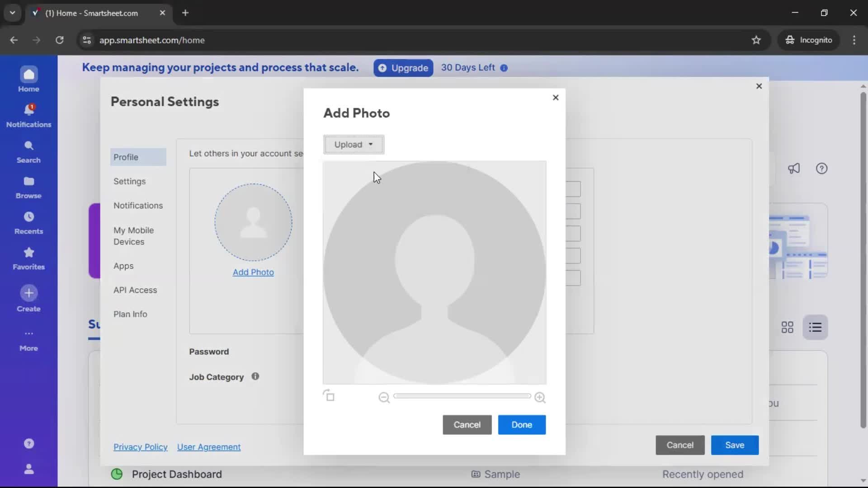The width and height of the screenshot is (868, 488).
Task: Open the Home sidebar icon
Action: (x=28, y=78)
